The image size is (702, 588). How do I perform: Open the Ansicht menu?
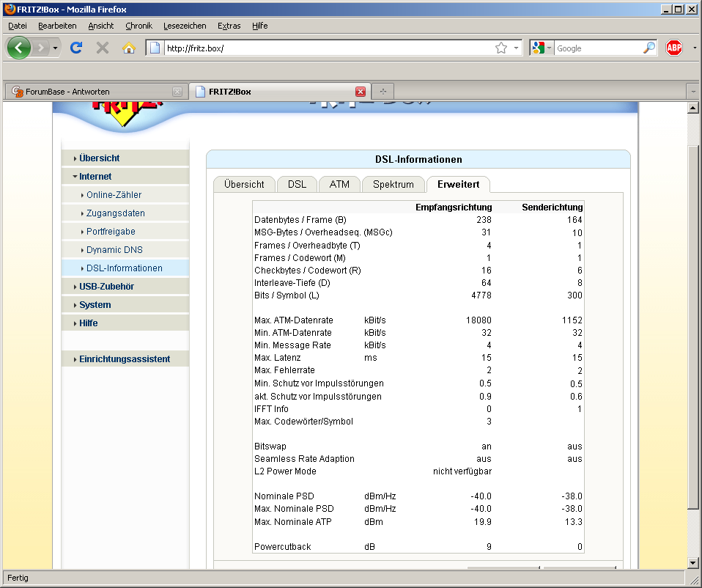(x=100, y=26)
